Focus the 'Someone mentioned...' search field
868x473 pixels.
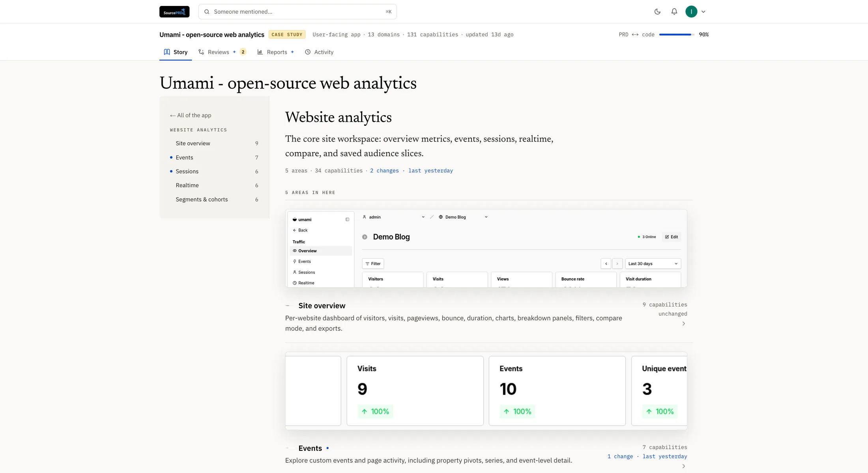[x=297, y=12]
